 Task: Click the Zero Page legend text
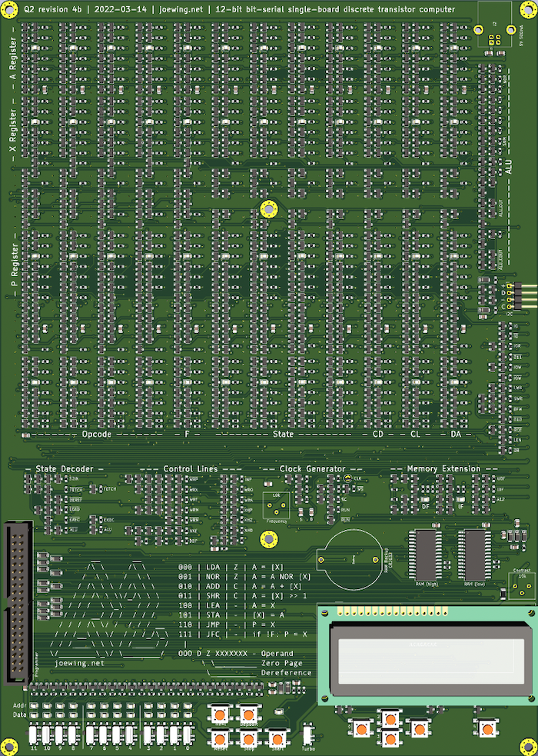click(x=282, y=663)
